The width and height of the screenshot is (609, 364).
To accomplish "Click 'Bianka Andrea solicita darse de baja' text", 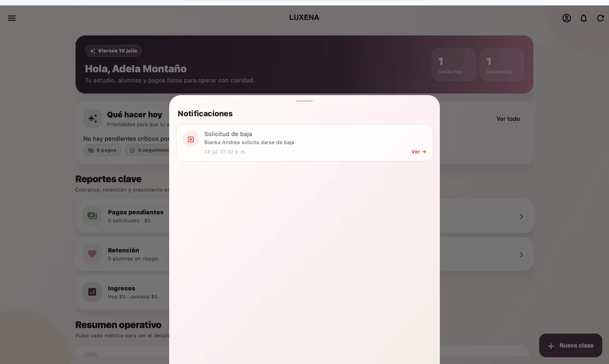I will 249,142.
